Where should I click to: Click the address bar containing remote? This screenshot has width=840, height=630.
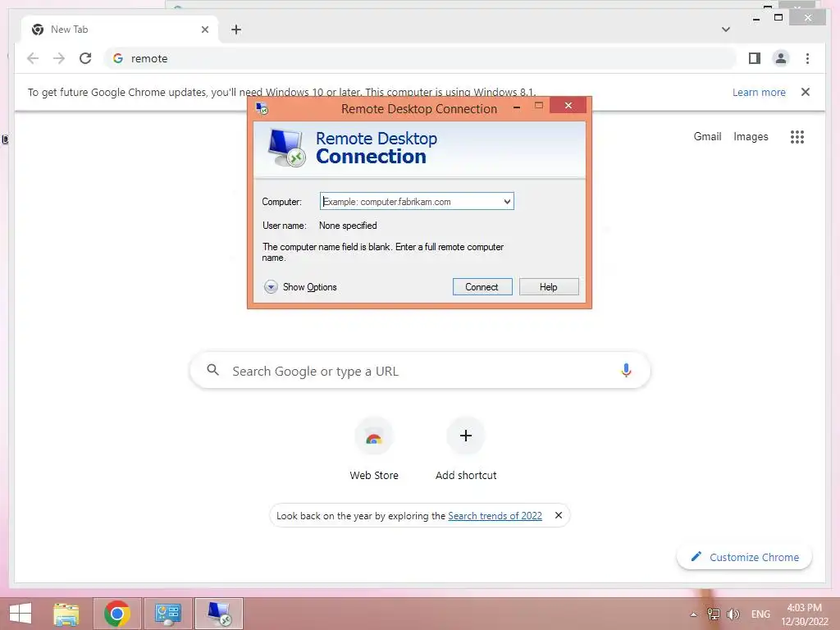pyautogui.click(x=421, y=58)
